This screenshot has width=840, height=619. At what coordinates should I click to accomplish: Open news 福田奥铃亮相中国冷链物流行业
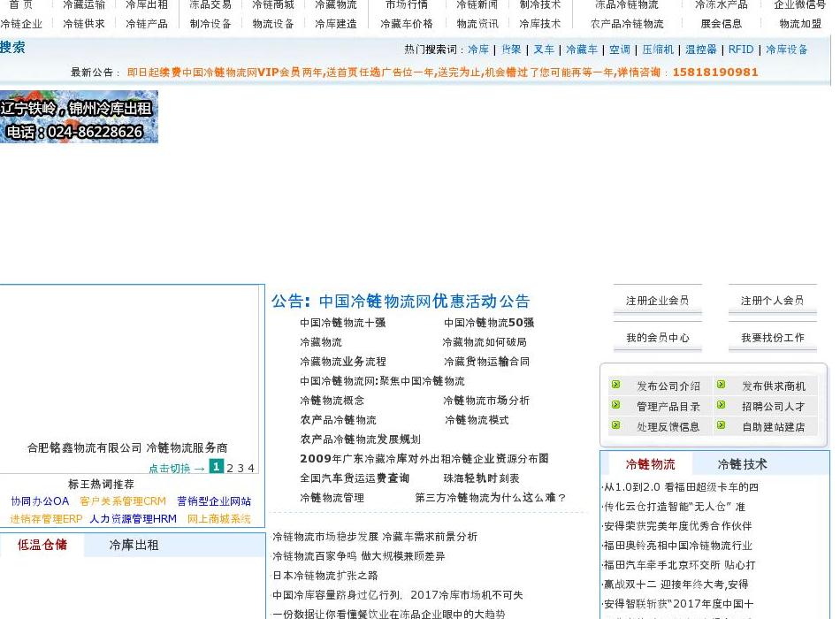(677, 546)
